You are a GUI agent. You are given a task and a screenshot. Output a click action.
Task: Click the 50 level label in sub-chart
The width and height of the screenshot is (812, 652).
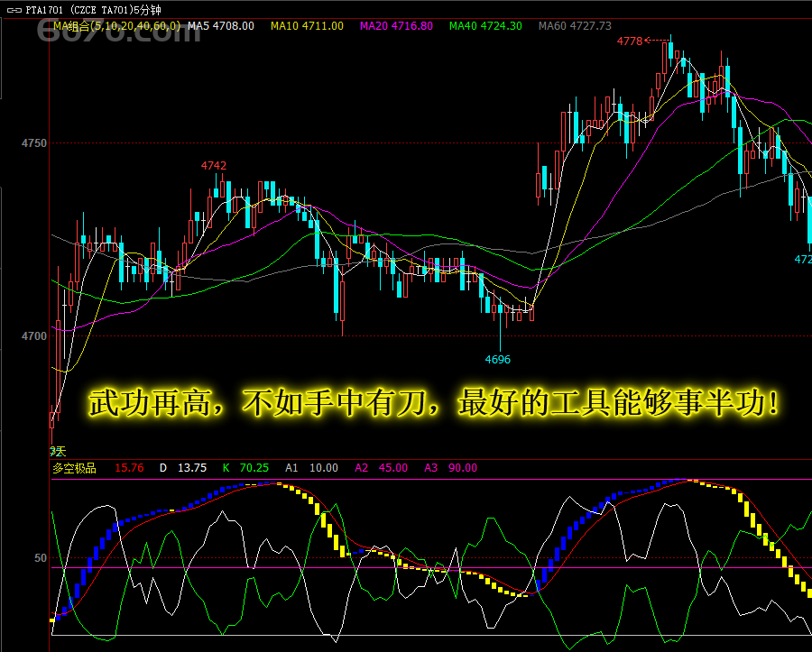point(41,558)
